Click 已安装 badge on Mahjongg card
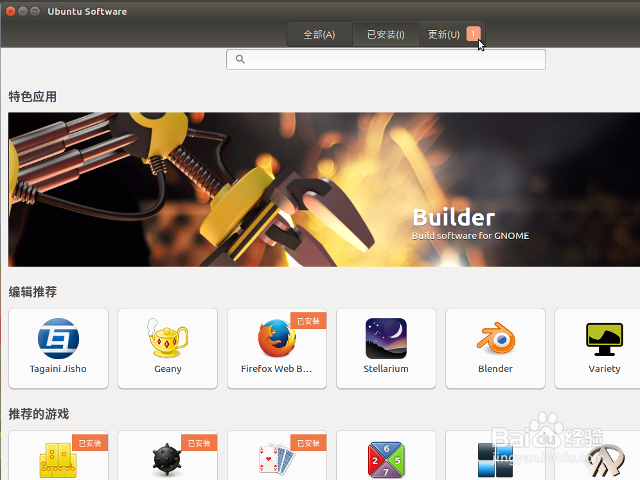The image size is (640, 480). tap(90, 443)
